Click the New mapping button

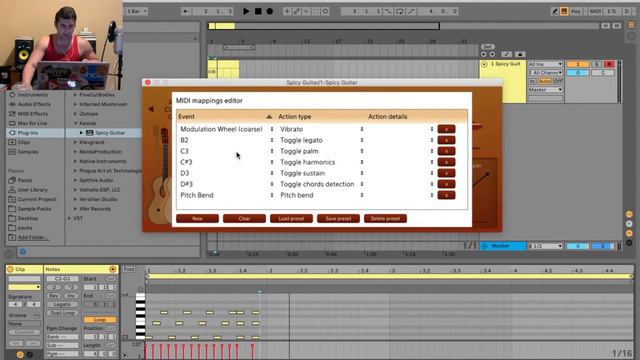coord(197,218)
